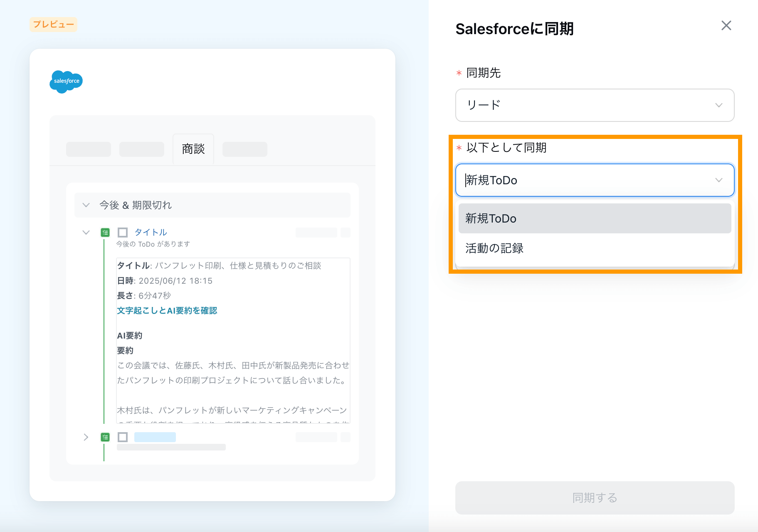Choose 活動の記録 option in the list

[x=595, y=248]
